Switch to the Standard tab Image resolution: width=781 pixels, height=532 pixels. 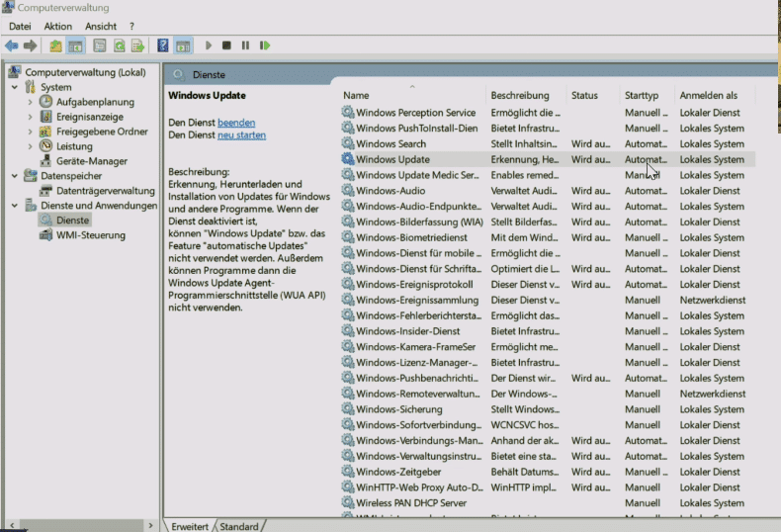pyautogui.click(x=239, y=526)
